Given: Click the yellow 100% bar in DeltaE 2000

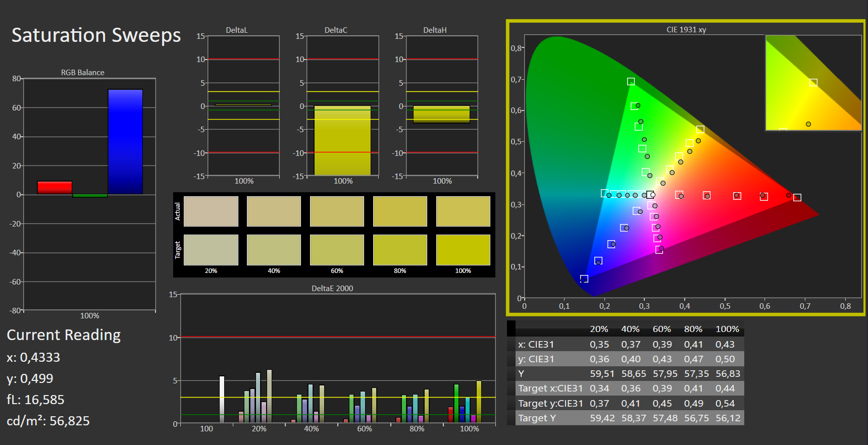Looking at the screenshot, I should (479, 402).
